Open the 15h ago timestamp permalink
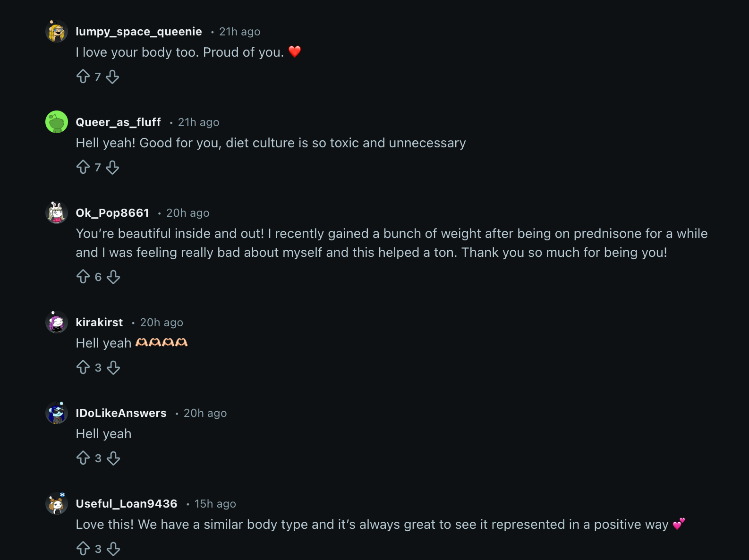The height and width of the screenshot is (560, 749). coord(215,504)
